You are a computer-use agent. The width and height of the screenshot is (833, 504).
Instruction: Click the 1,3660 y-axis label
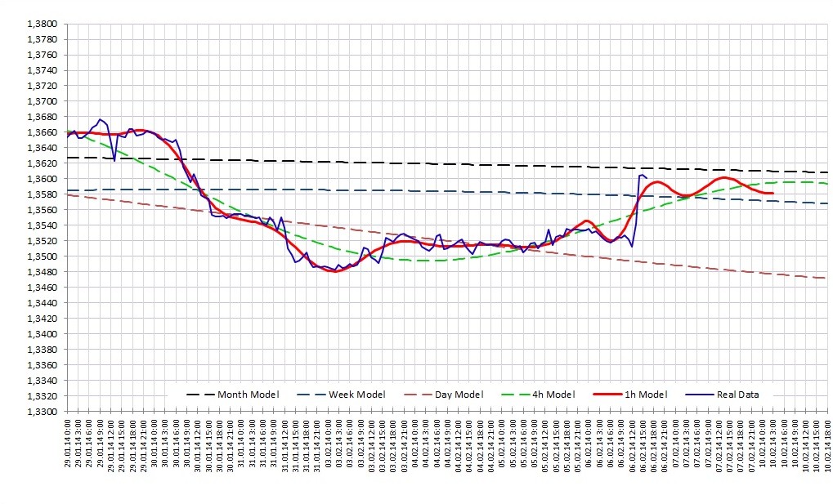pos(42,132)
